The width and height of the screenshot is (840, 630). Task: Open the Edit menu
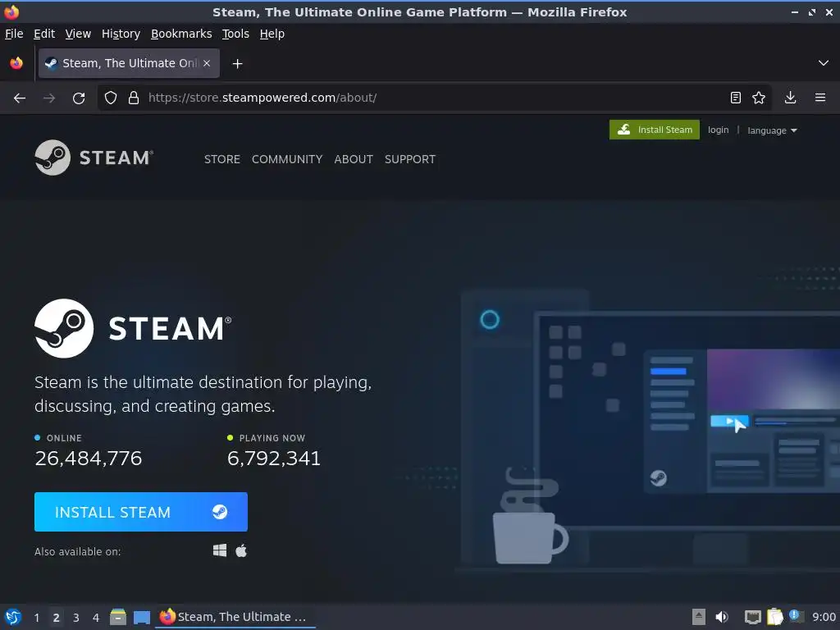coord(44,34)
